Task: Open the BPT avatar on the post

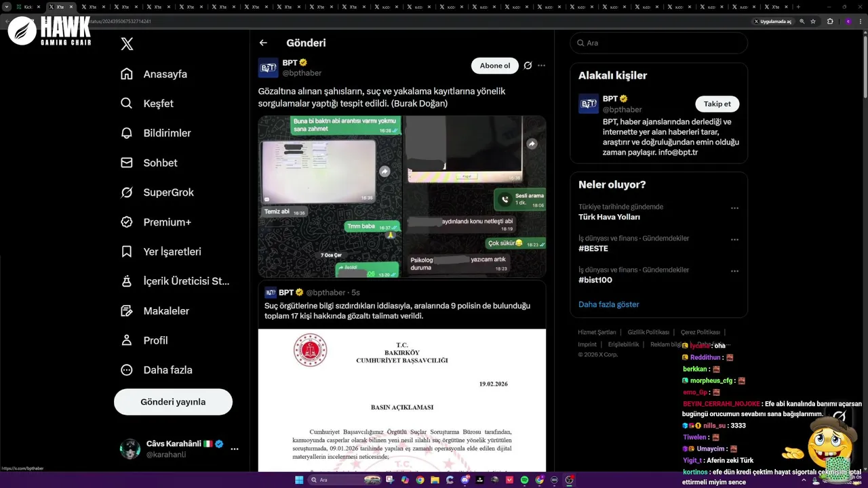Action: [268, 68]
